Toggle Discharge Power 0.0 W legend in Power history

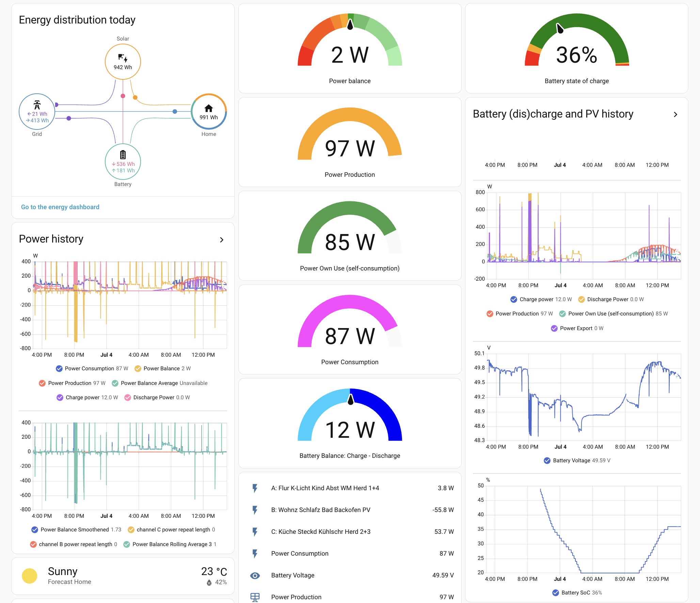[x=157, y=398]
